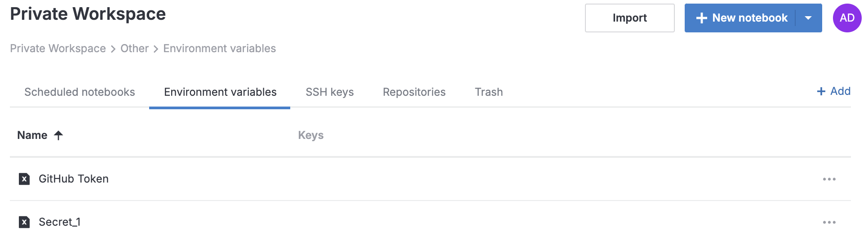Navigate to Private Workspace breadcrumb link

(58, 49)
